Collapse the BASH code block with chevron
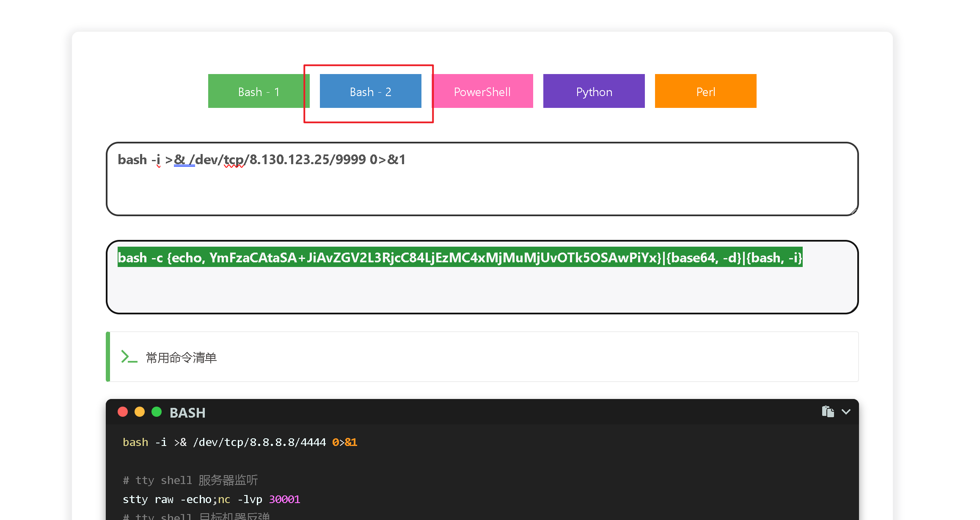980x520 pixels. click(846, 412)
